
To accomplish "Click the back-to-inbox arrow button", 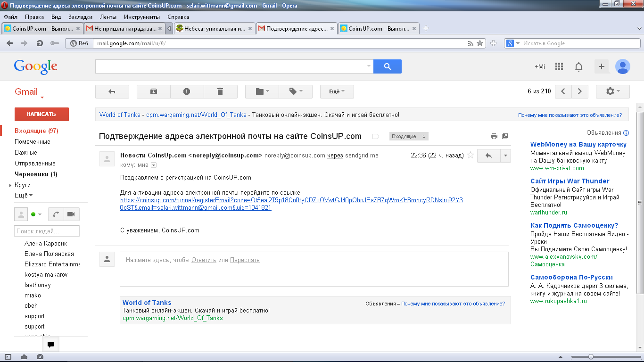I will [x=112, y=91].
